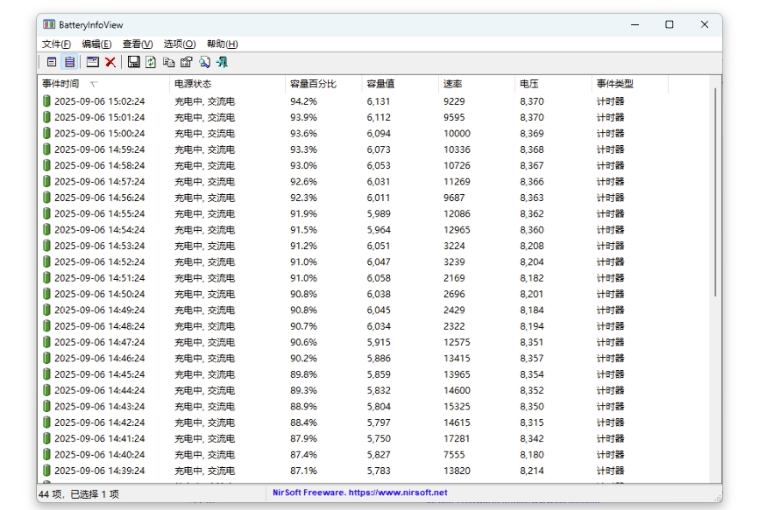Open the NirSoft Freeware website link

point(360,493)
